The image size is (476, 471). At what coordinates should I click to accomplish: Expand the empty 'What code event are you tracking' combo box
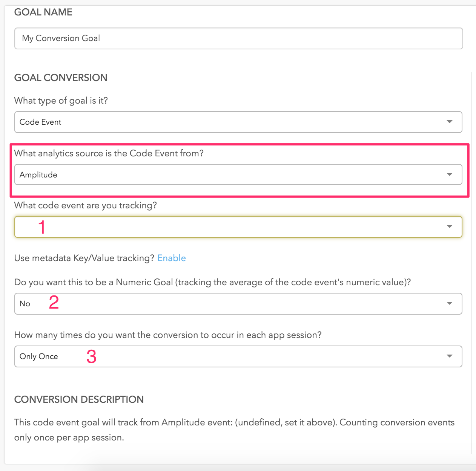(238, 227)
